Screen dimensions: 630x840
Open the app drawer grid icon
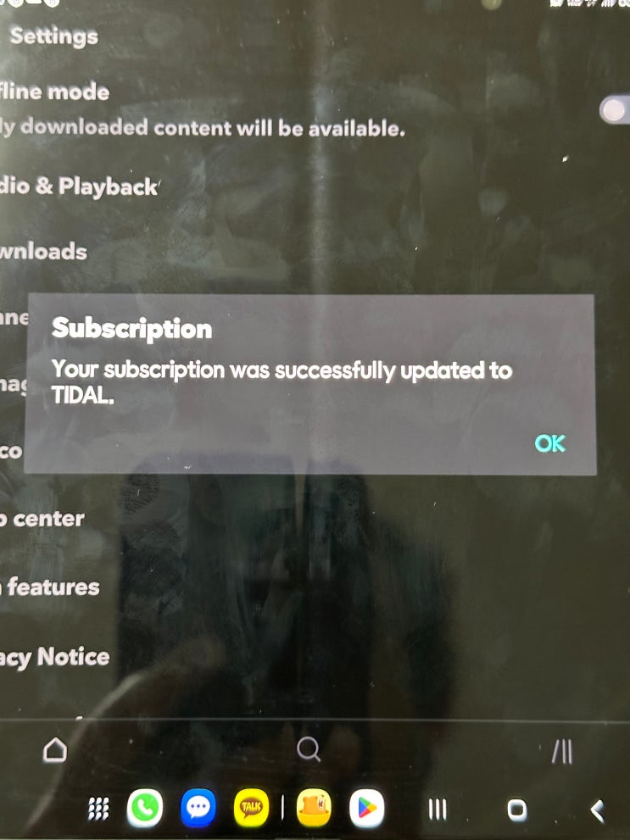click(98, 809)
